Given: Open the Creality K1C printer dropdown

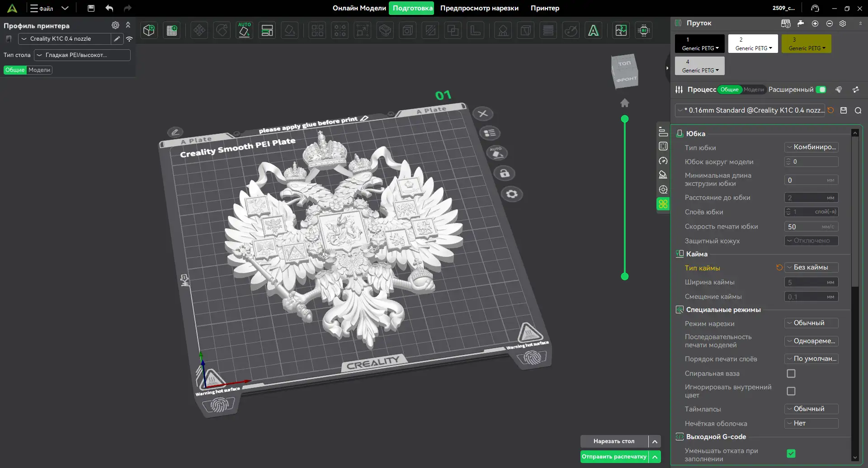Looking at the screenshot, I should pos(64,39).
